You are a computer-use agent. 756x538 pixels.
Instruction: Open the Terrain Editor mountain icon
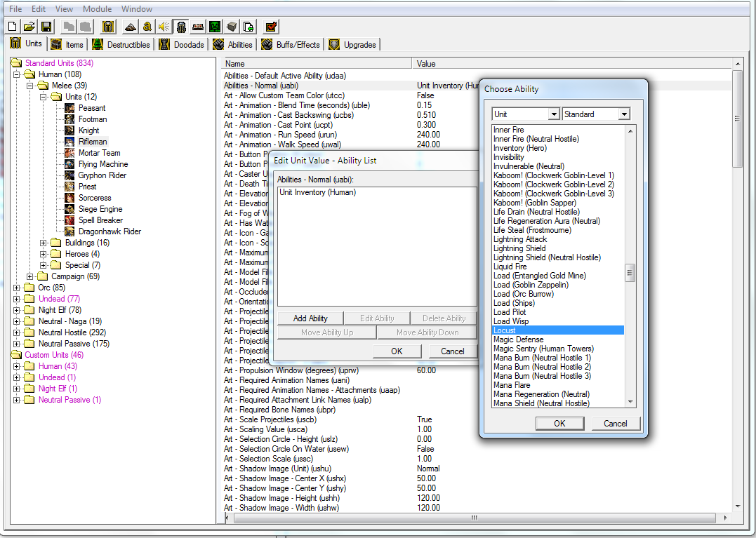[130, 27]
